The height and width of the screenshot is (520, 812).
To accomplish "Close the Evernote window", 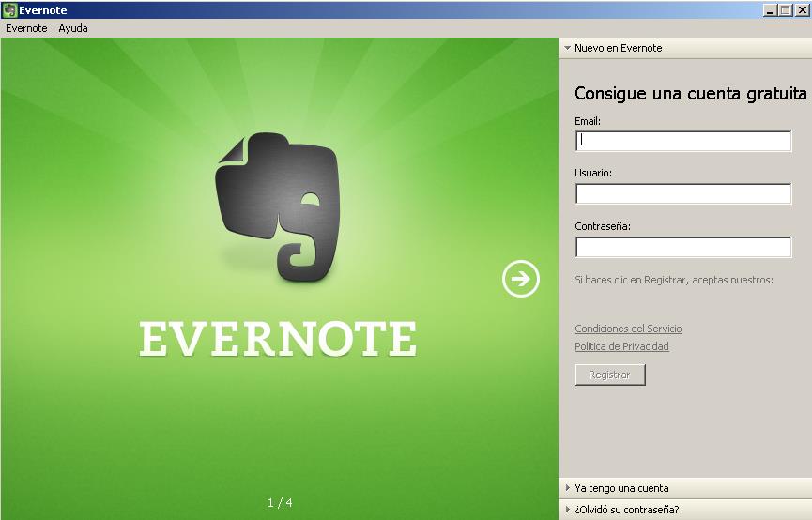I will [802, 9].
